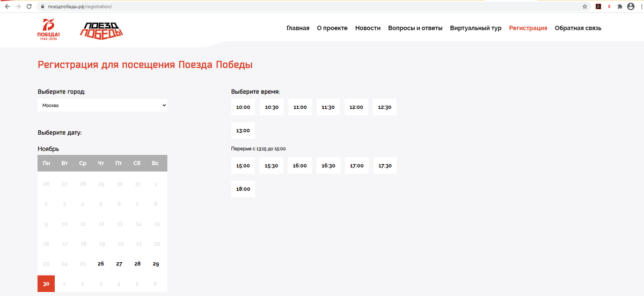Viewport: 644px width, 296px height.
Task: Select November 26 in the calendar
Action: click(x=101, y=264)
